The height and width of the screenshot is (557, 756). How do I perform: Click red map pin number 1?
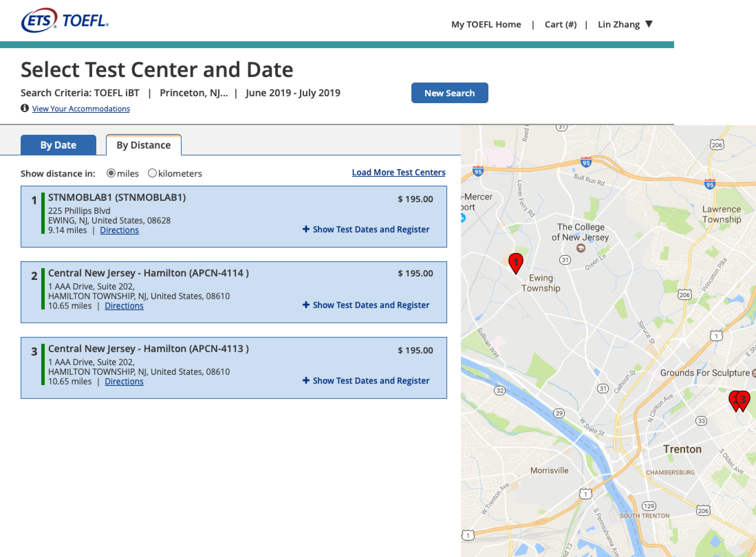point(515,262)
